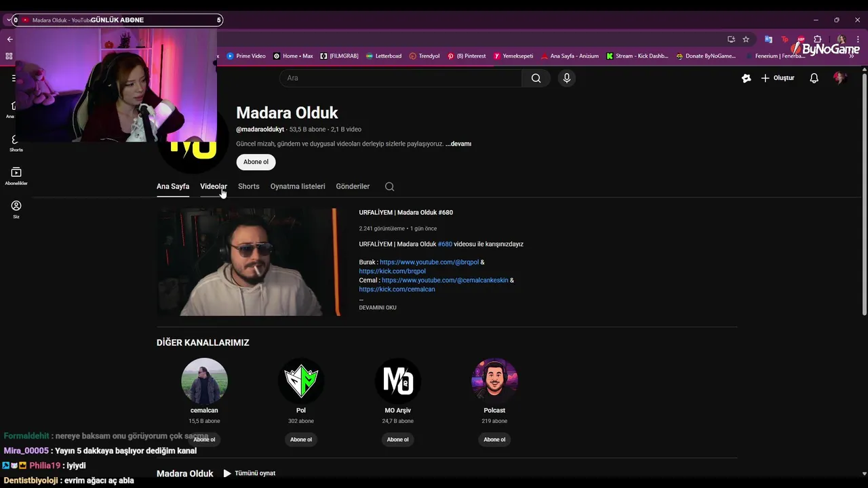
Task: Click the Tümünü oynat label
Action: (255, 473)
